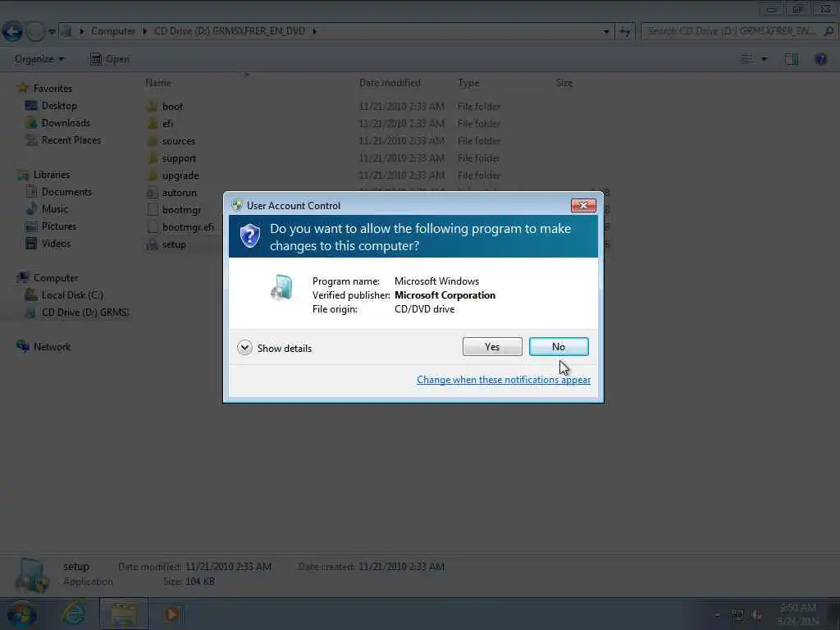Click the network icon in system tray
The height and width of the screenshot is (630, 840).
tap(737, 615)
